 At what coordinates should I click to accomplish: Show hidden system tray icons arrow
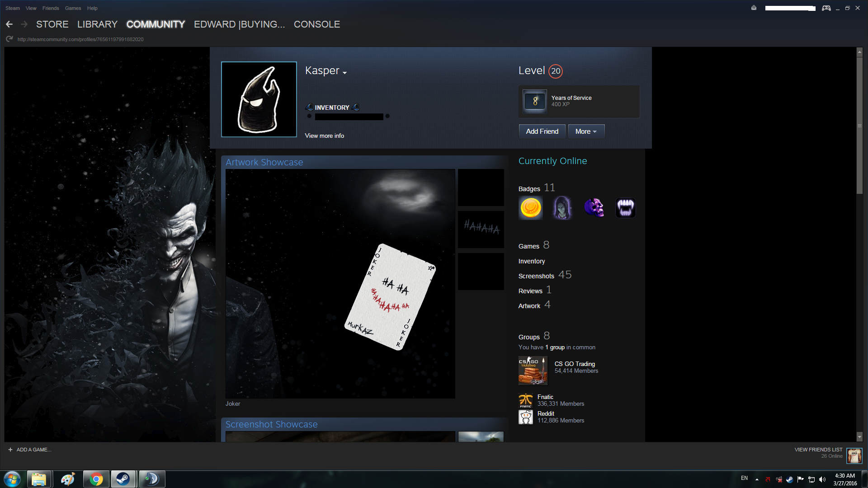tap(757, 479)
